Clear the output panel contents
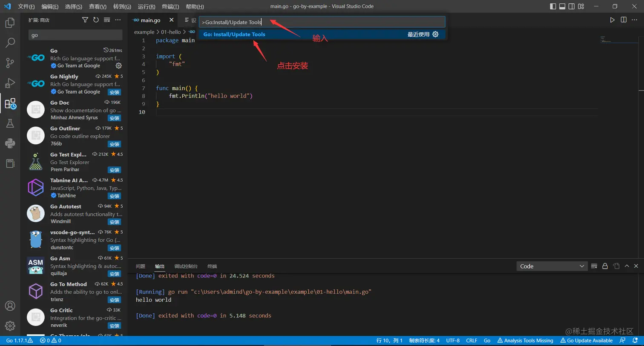The image size is (644, 346). (x=594, y=266)
